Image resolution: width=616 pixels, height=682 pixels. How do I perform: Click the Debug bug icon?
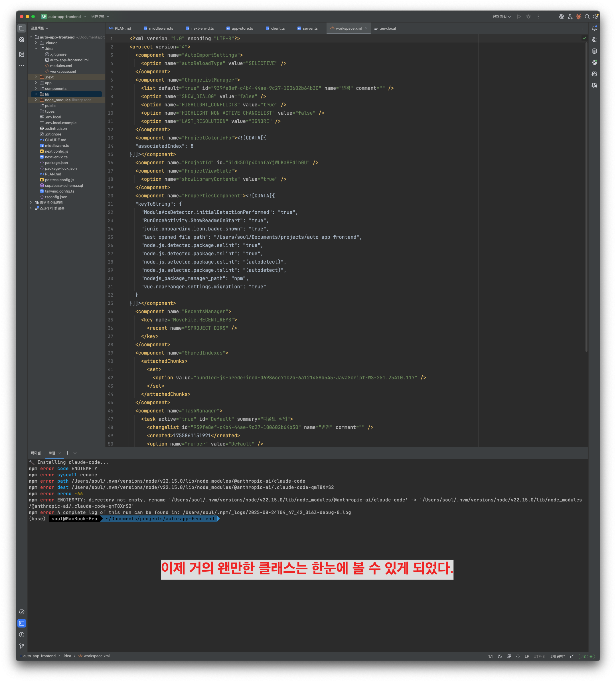tap(528, 17)
